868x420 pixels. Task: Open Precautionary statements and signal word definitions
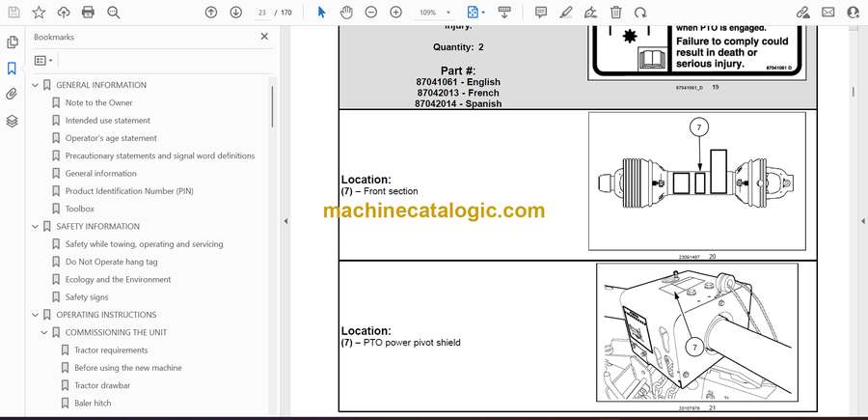[x=160, y=155]
